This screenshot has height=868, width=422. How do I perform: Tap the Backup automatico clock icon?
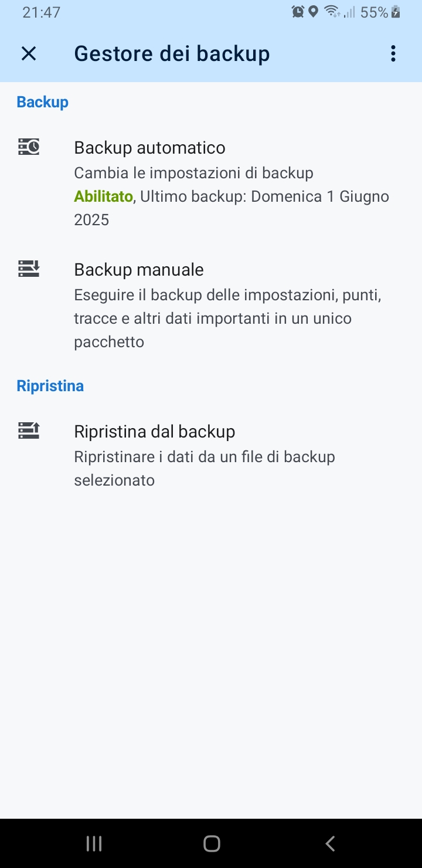pyautogui.click(x=29, y=147)
